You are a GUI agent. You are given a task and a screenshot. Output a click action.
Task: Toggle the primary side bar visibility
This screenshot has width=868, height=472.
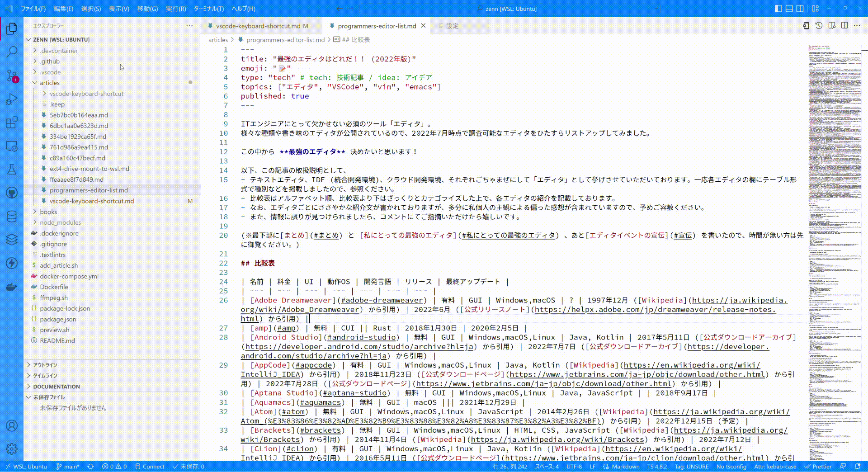point(778,9)
